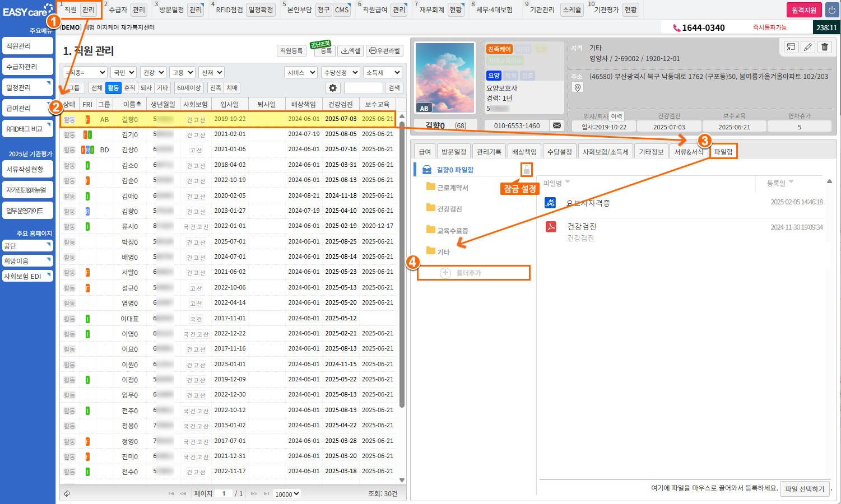
Task: Click the 검색 search button
Action: [x=394, y=88]
